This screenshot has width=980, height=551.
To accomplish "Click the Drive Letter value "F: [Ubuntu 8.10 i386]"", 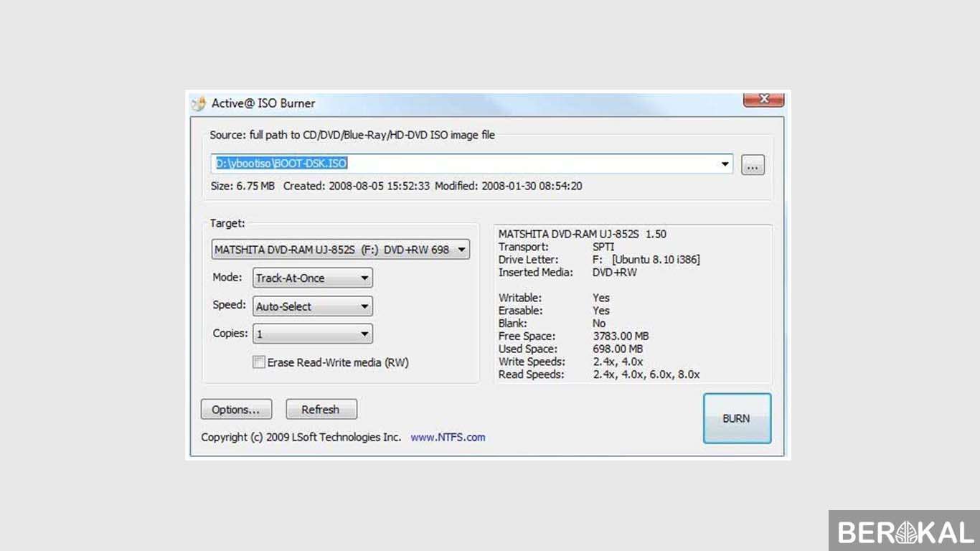I will point(646,260).
